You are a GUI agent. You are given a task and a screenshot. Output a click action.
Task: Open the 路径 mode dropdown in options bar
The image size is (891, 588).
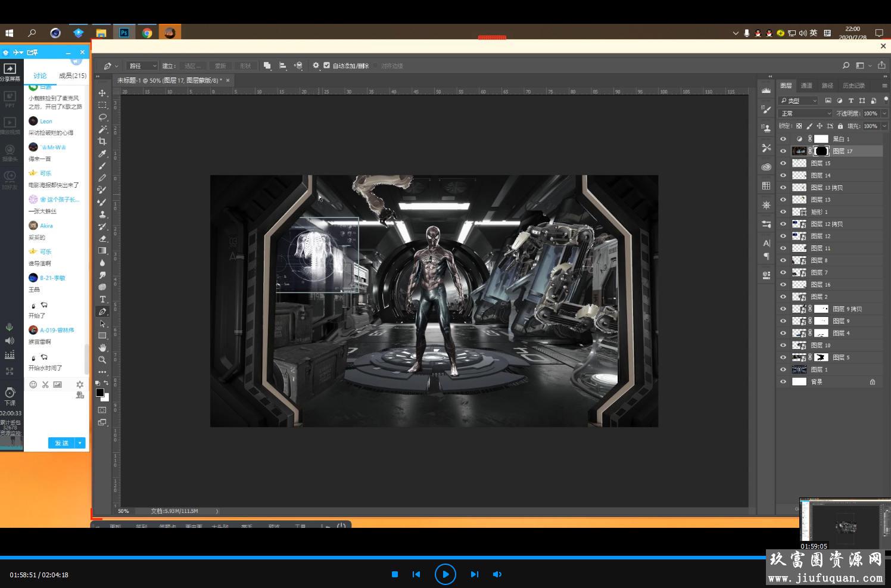(x=142, y=66)
